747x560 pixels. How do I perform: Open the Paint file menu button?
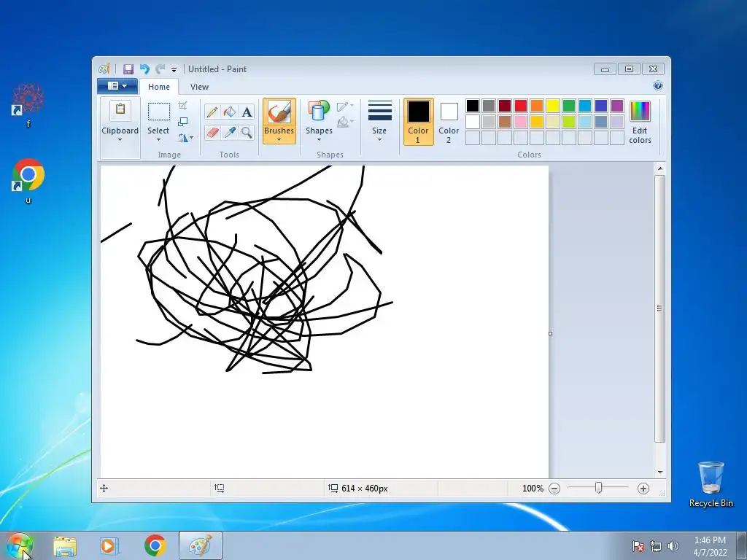117,86
